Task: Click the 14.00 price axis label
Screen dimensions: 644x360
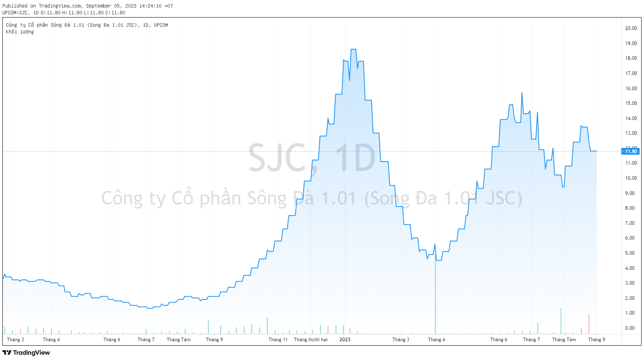Action: tap(631, 118)
